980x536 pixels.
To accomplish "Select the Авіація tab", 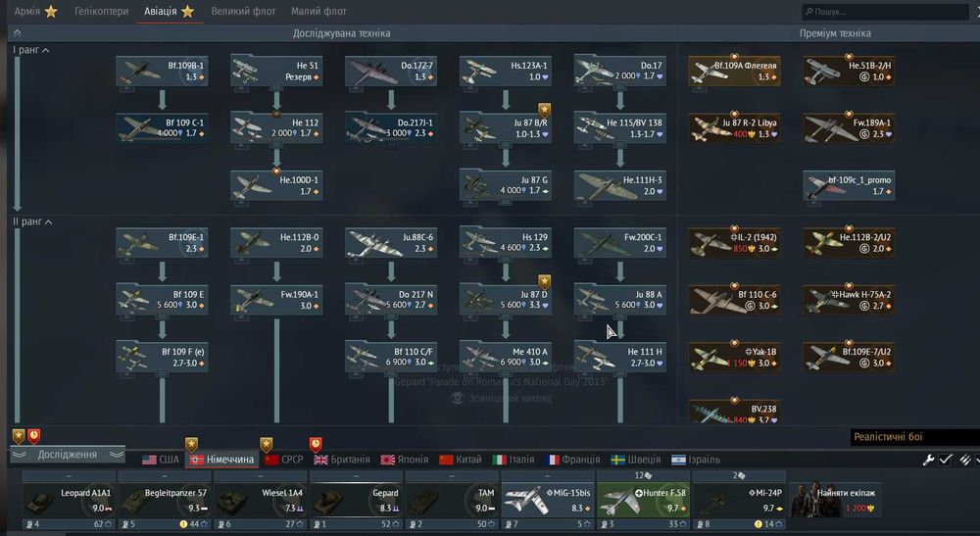I will point(169,11).
